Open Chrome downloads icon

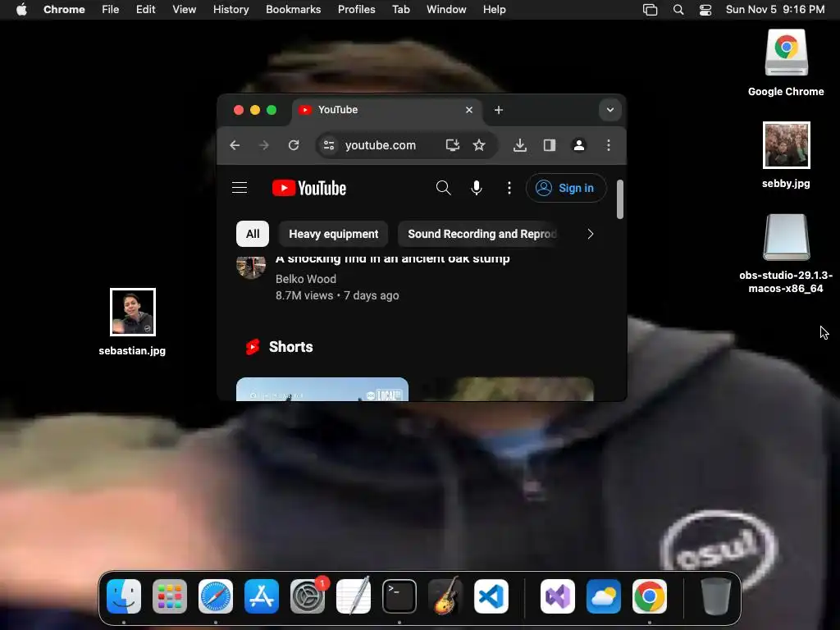(519, 145)
